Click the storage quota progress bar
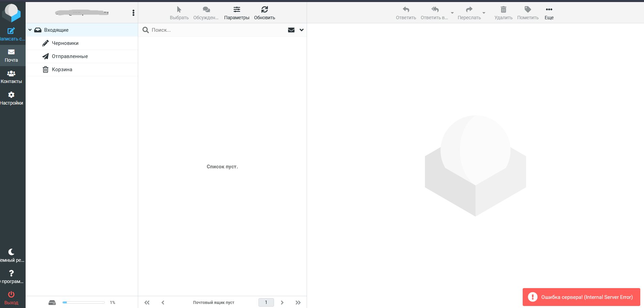Screen dimensions: 644x308 83,303
